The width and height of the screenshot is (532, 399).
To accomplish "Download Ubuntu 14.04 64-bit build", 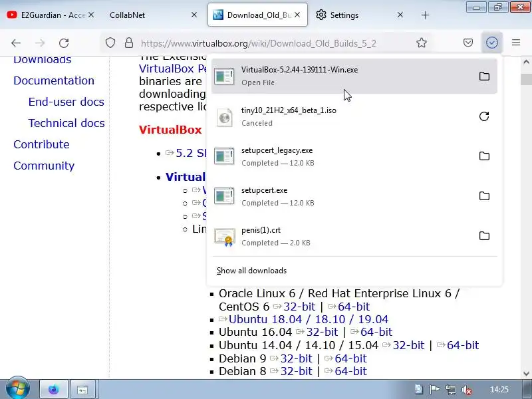I will 463,345.
